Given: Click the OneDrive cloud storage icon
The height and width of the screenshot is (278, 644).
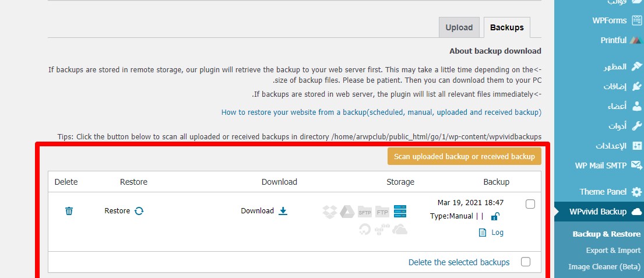Looking at the screenshot, I should pyautogui.click(x=400, y=230).
